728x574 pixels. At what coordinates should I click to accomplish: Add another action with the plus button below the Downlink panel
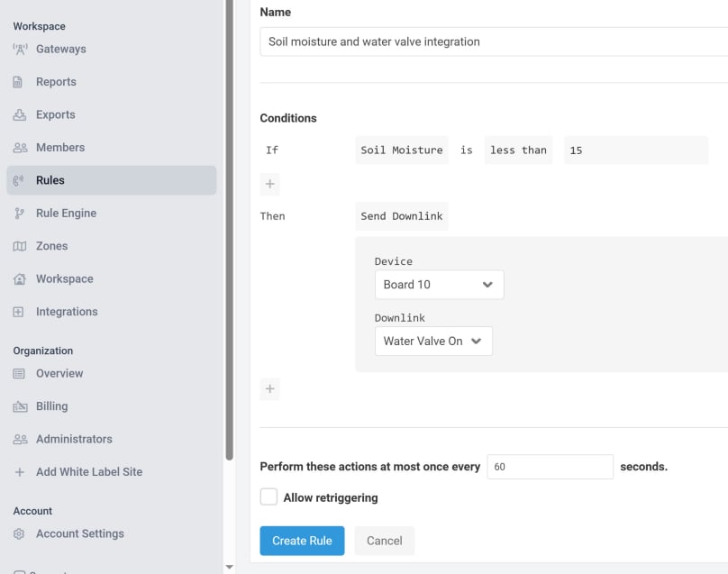coord(269,388)
